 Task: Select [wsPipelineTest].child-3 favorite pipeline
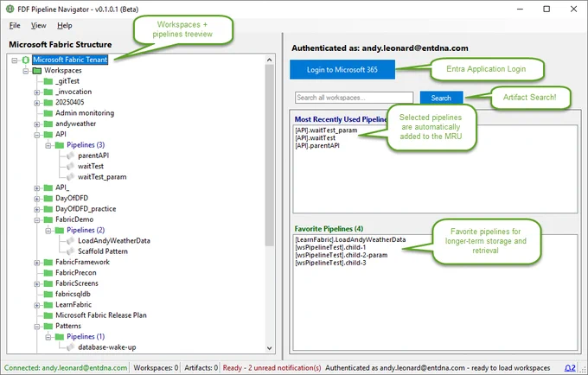(x=330, y=263)
